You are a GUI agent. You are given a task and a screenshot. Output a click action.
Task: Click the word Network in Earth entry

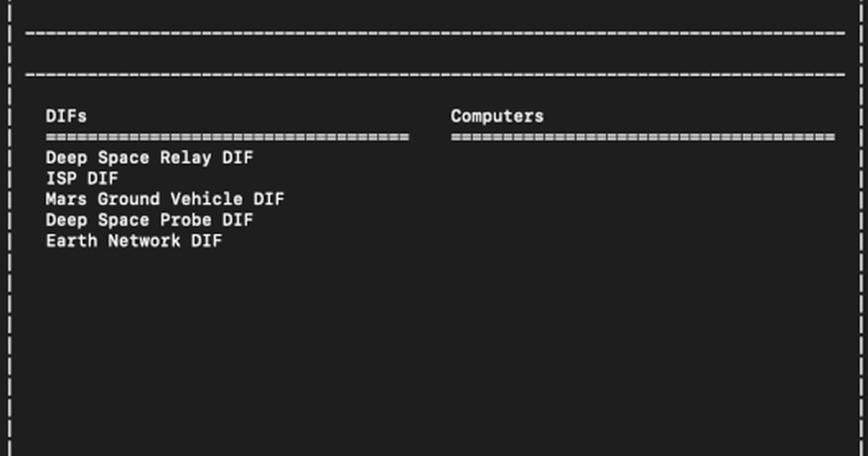click(x=144, y=241)
